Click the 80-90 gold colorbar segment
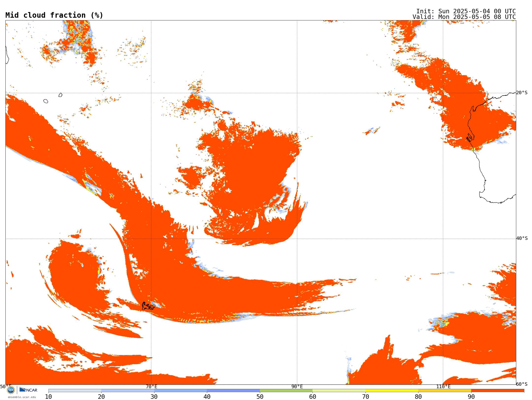Screen dimensions: 532x400 [x=445, y=391]
